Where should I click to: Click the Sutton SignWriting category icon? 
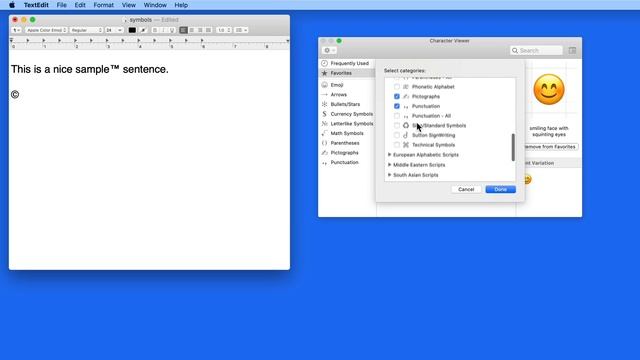tap(406, 135)
